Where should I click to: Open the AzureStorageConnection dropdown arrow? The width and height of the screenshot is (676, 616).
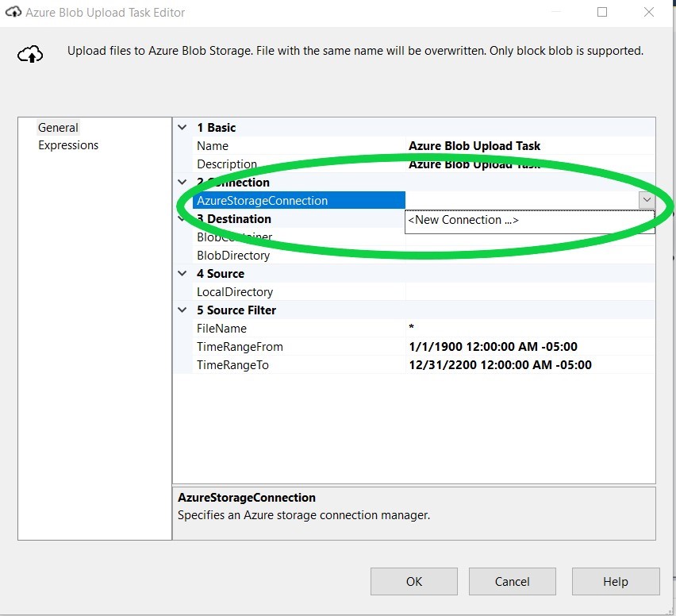[x=647, y=200]
